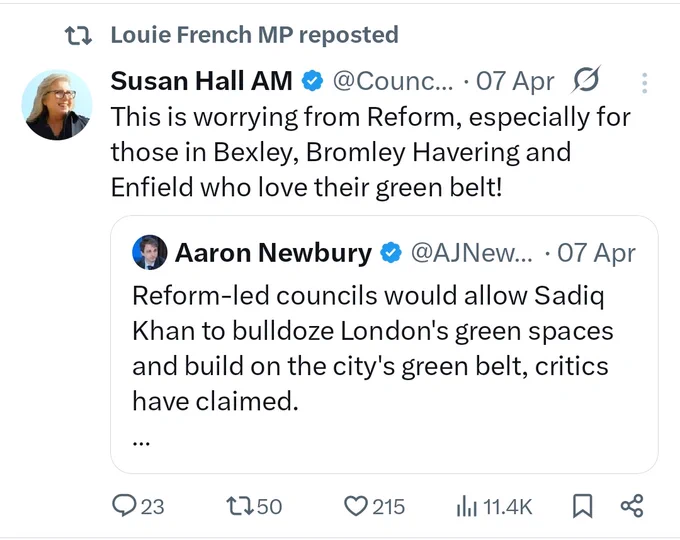Click the repost arrows icon
Screen dimensions: 680x540
tap(241, 506)
